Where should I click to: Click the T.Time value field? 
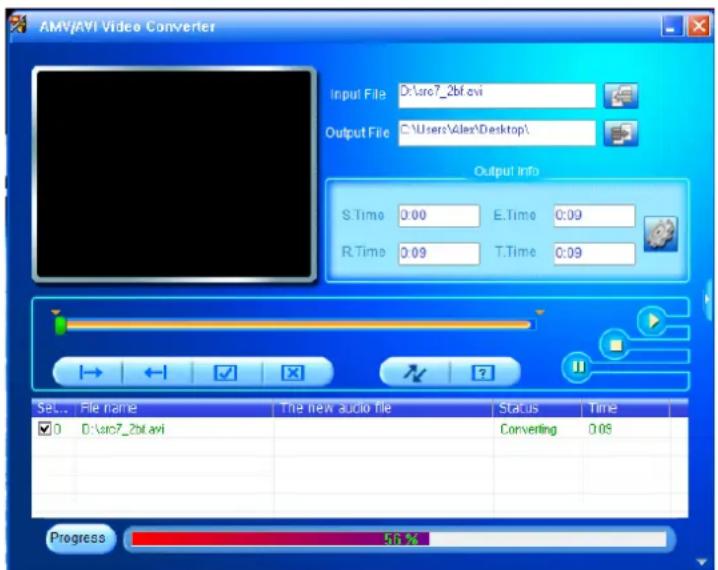pyautogui.click(x=594, y=253)
